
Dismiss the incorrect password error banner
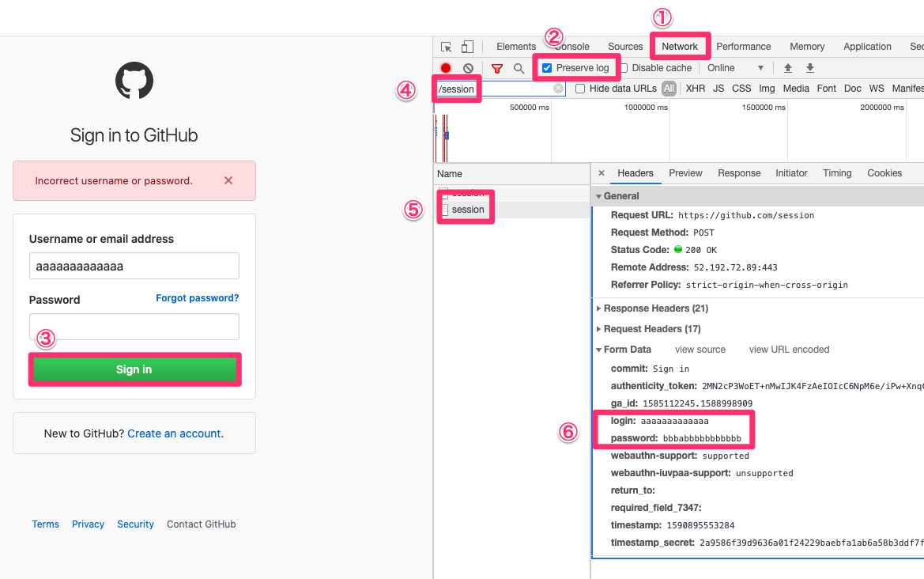(x=228, y=180)
